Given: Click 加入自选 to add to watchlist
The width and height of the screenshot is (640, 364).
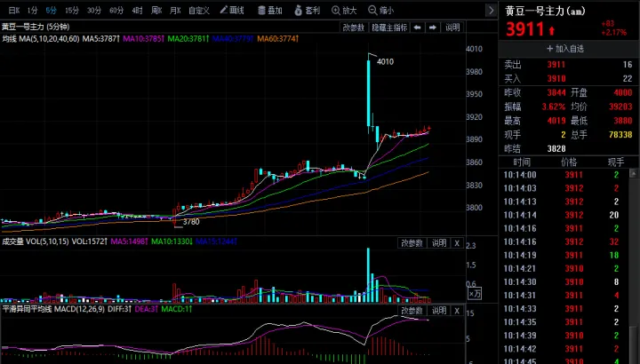Looking at the screenshot, I should click(x=568, y=48).
